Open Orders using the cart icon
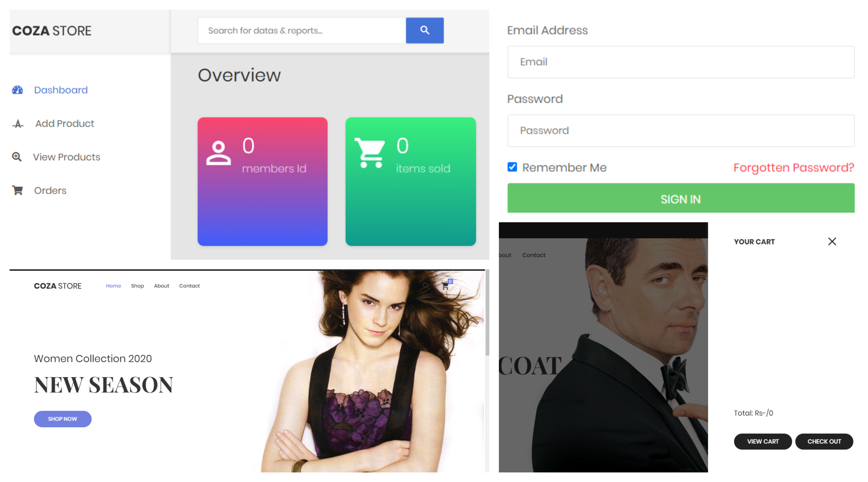Screen dimensions: 868x482 pos(17,190)
